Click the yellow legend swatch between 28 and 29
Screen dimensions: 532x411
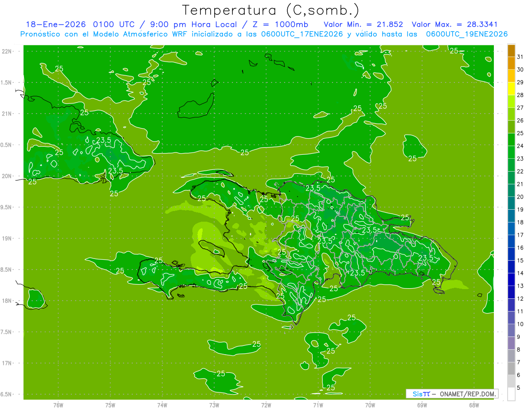coord(511,89)
